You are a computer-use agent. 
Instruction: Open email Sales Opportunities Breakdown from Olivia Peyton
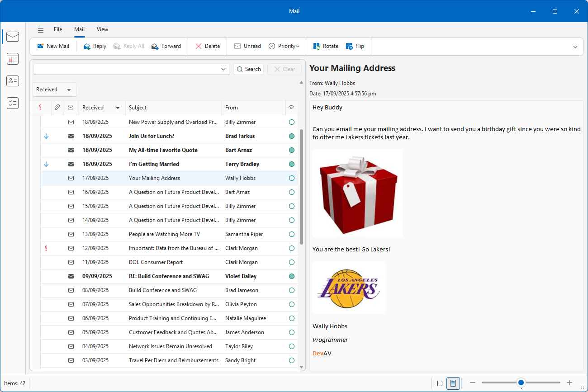click(x=169, y=304)
